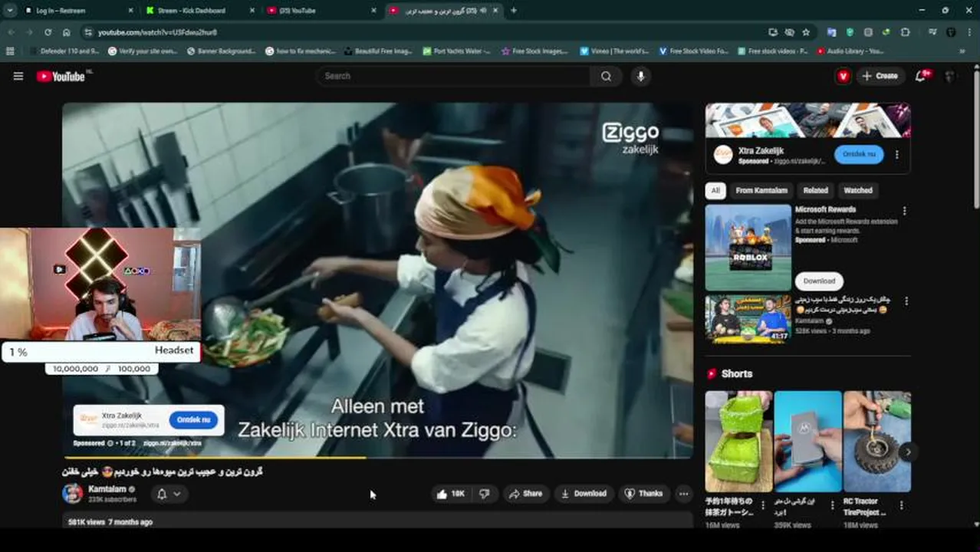Open the account avatar menu

coord(951,76)
